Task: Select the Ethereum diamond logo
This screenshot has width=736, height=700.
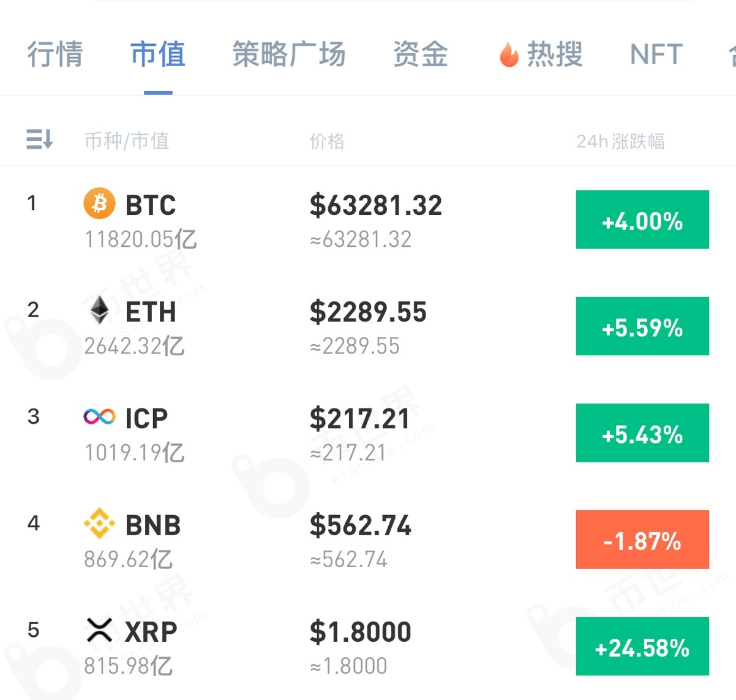Action: tap(99, 310)
